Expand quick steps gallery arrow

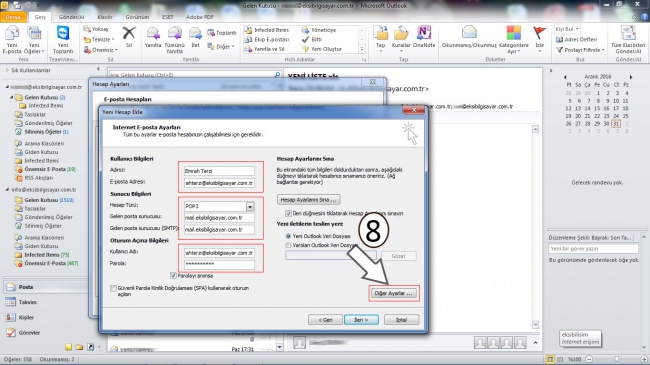362,49
